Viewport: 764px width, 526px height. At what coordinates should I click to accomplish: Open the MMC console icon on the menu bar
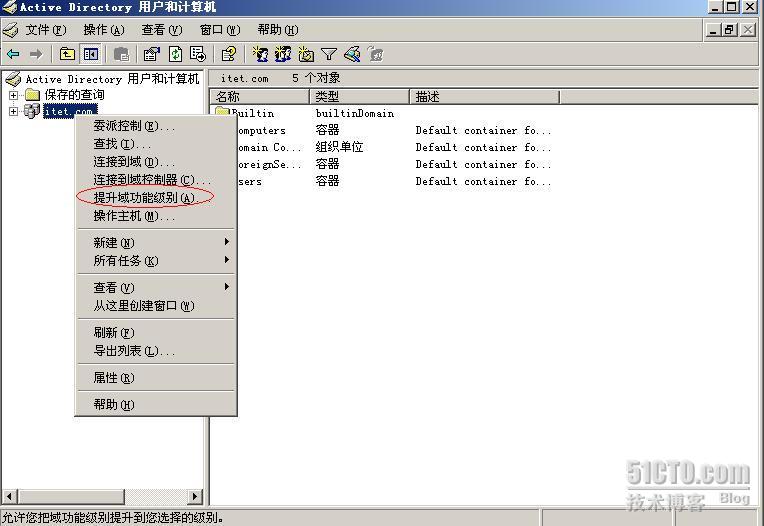tap(10, 30)
